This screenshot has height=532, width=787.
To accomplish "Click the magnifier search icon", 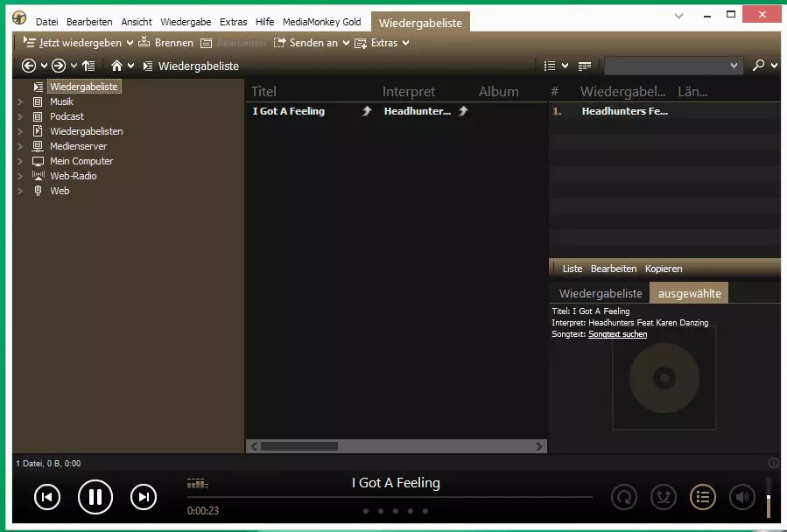I will click(758, 66).
